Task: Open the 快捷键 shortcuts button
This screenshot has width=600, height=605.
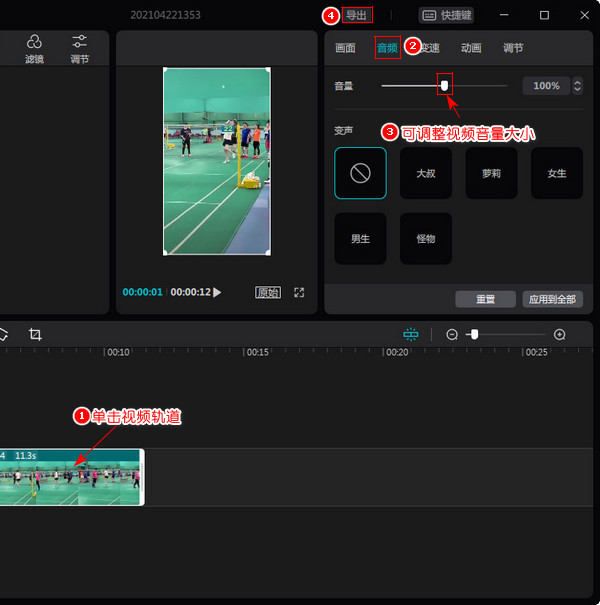Action: coord(446,15)
